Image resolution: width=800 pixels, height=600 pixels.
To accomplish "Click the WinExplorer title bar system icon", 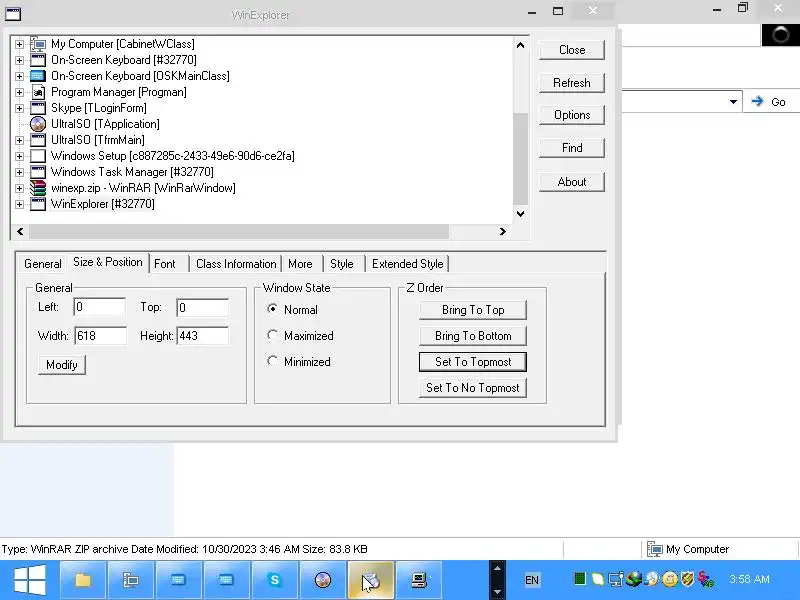I will point(13,14).
